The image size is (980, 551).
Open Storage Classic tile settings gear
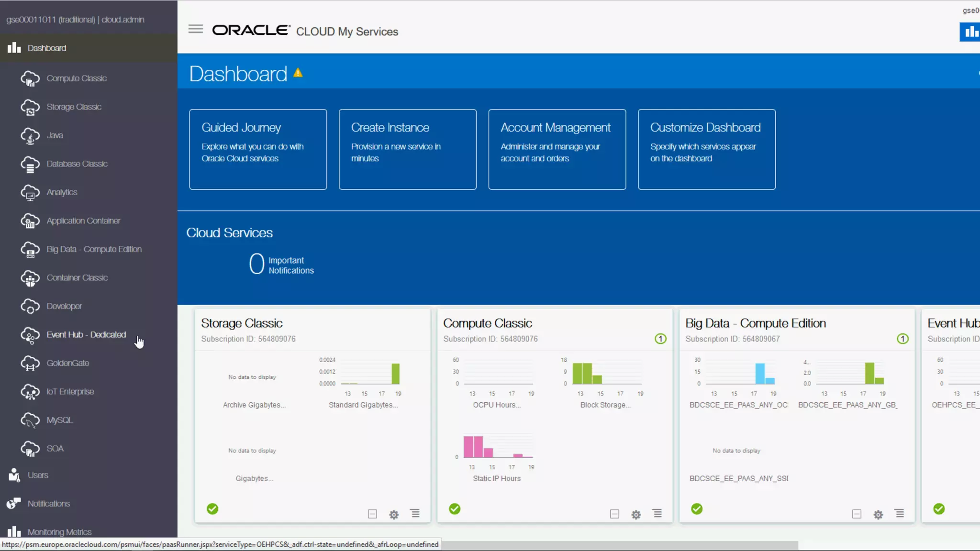(393, 515)
